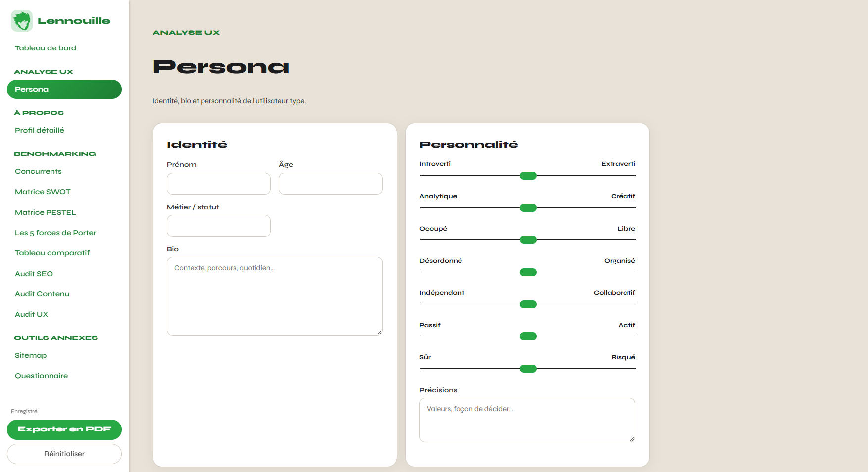Click the Précisions textarea resize grip
This screenshot has height=472, width=868.
pyautogui.click(x=632, y=439)
